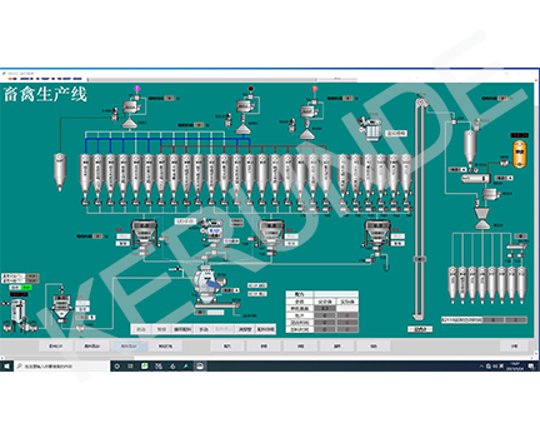The image size is (540, 438).
Task: Click the dark red indicator lamp at top center
Action: 251,89
